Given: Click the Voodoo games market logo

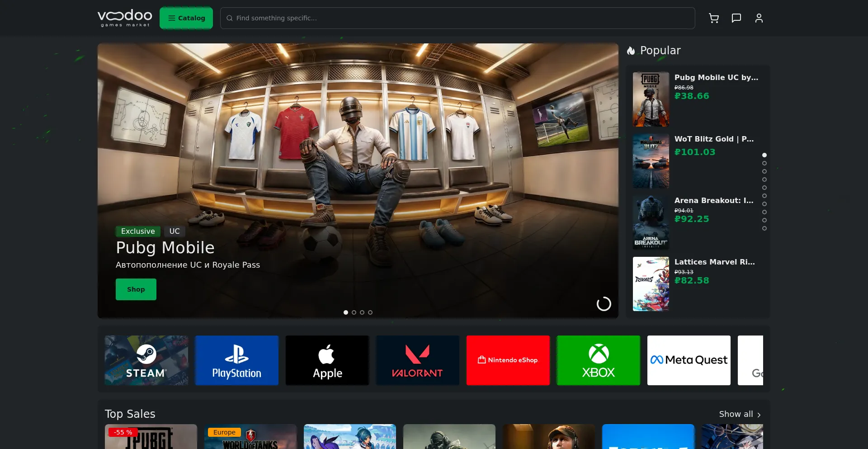Looking at the screenshot, I should (x=125, y=18).
